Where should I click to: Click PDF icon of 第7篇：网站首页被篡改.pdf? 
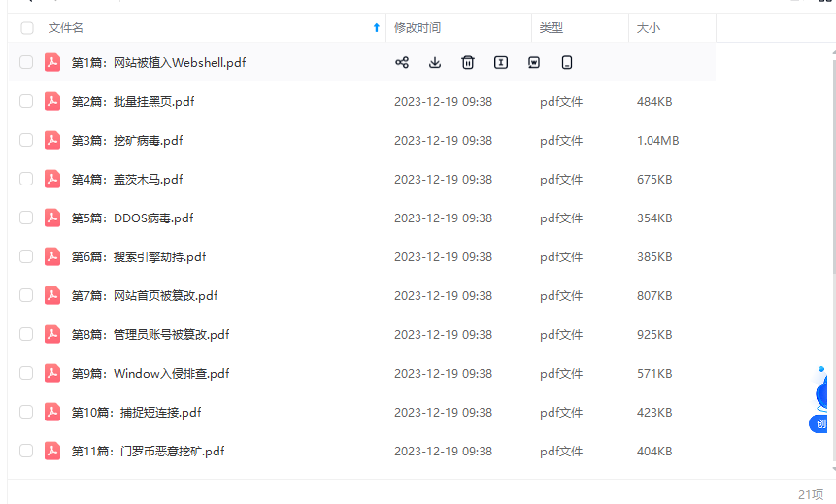pyautogui.click(x=52, y=295)
